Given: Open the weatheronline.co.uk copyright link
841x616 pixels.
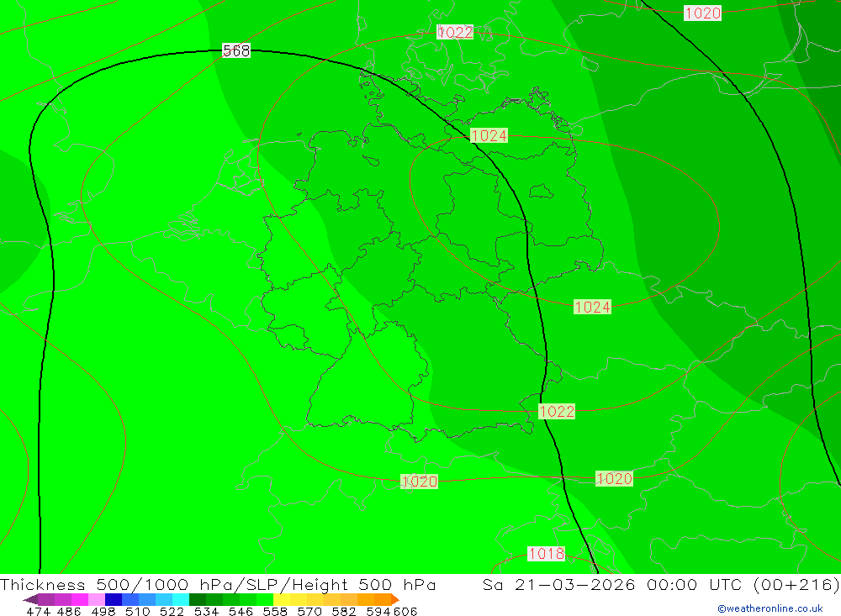Looking at the screenshot, I should [x=770, y=608].
